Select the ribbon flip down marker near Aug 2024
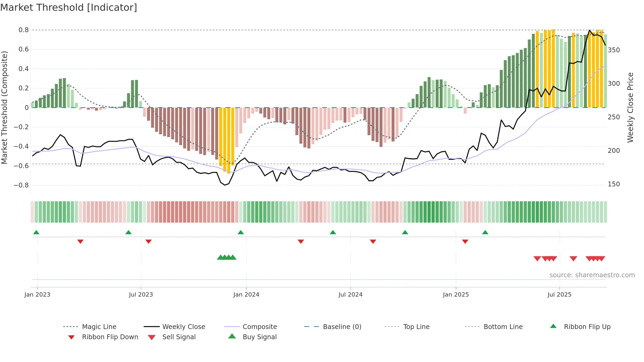The width and height of the screenshot is (644, 362). [x=373, y=242]
